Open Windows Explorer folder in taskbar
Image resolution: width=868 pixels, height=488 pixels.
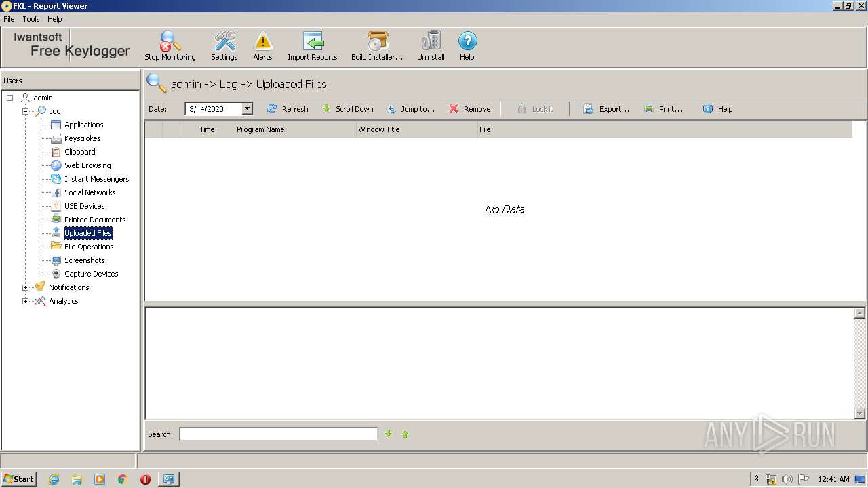pos(77,479)
